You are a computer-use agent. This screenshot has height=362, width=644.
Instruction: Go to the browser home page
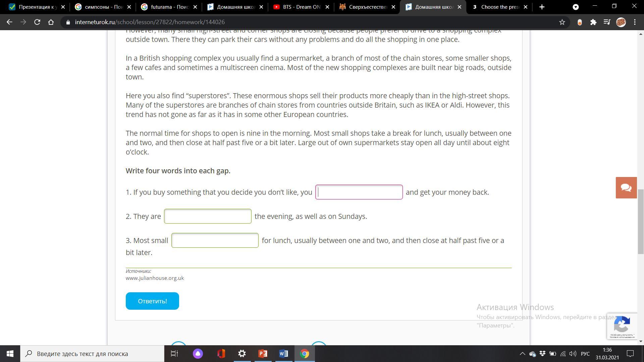coord(51,22)
